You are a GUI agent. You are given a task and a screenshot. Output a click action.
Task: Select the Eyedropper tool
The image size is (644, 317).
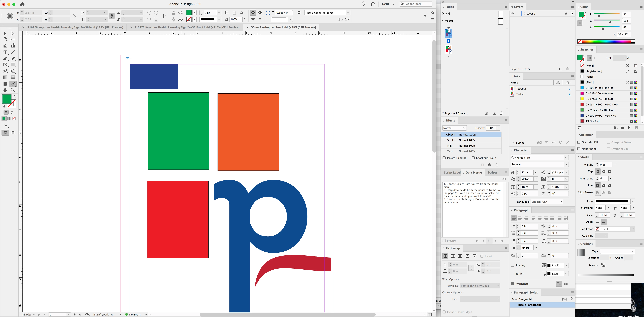pyautogui.click(x=13, y=84)
